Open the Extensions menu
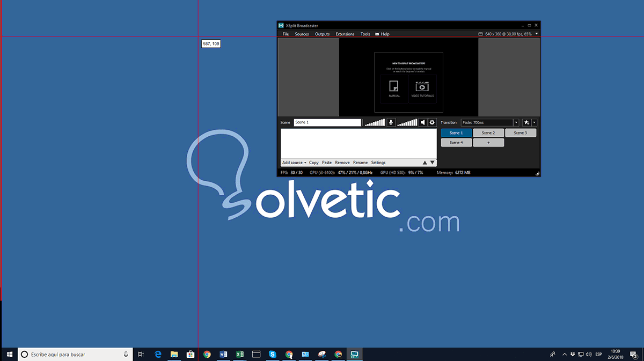Image resolution: width=644 pixels, height=361 pixels. (x=345, y=34)
